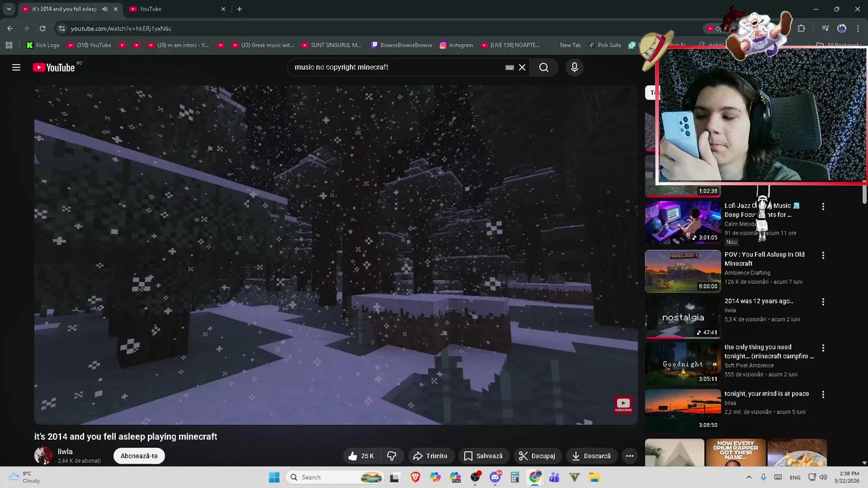
Task: Launch Brave browser from taskbar
Action: [415, 477]
